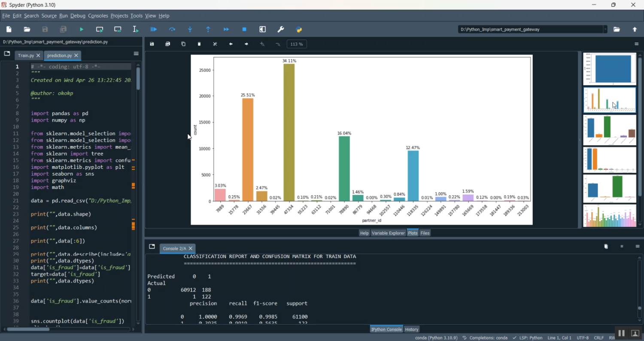
Task: Stop debugging with the blue square icon
Action: coord(244,30)
